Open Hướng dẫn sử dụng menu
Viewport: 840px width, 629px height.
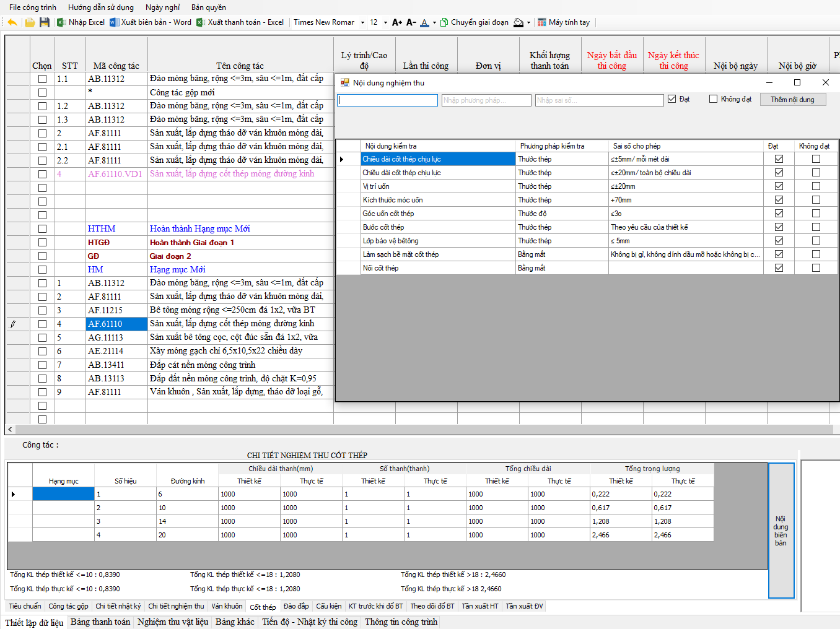[101, 7]
